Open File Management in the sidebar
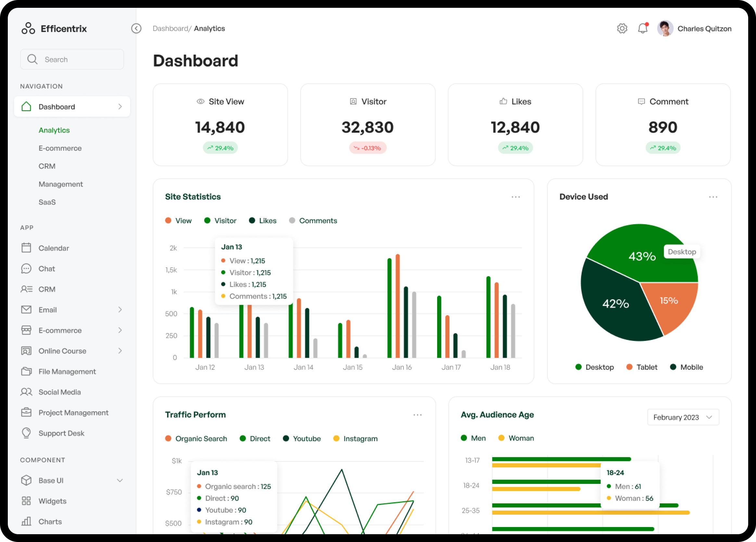756x542 pixels. 67,371
